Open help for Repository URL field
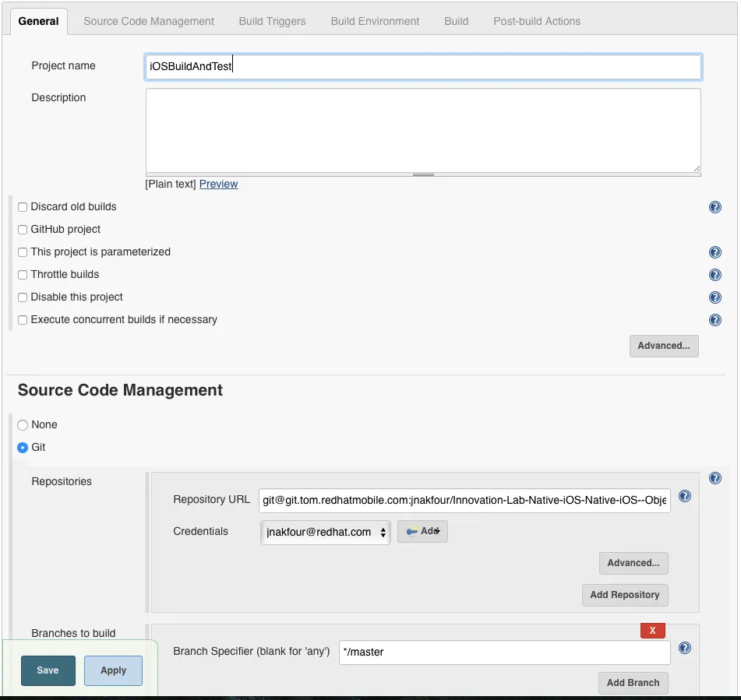Image resolution: width=741 pixels, height=700 pixels. click(685, 496)
